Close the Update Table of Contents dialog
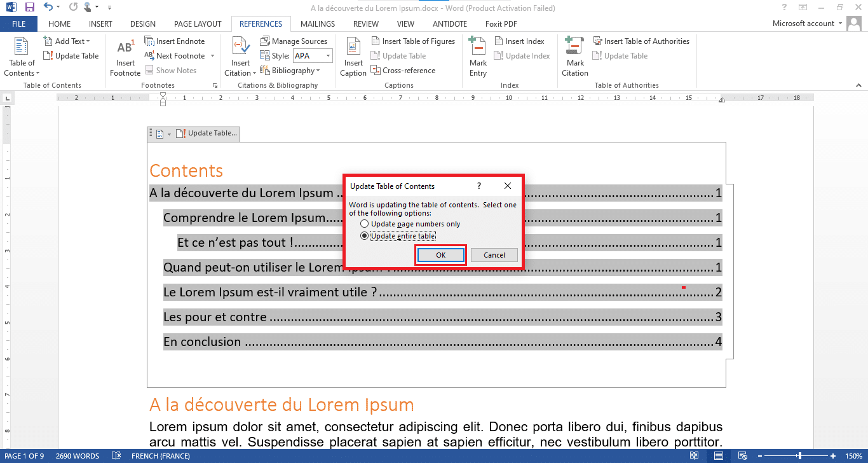Screen dimensions: 868x463 point(508,186)
